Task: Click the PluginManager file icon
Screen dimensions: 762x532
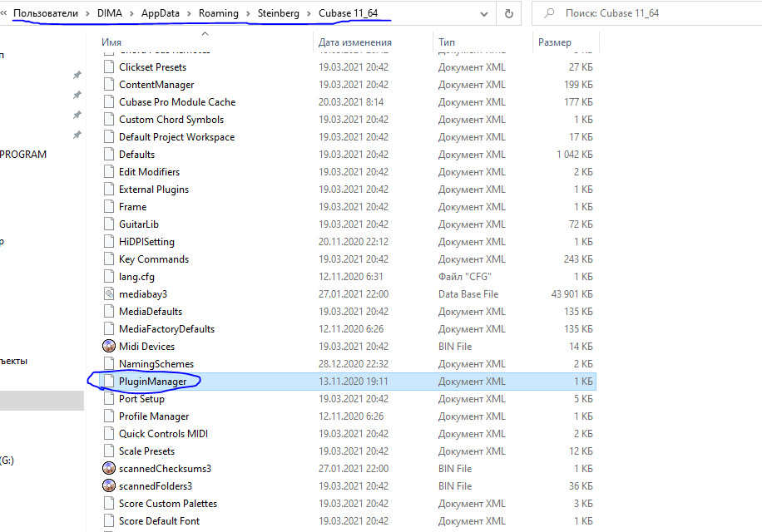Action: click(x=109, y=382)
